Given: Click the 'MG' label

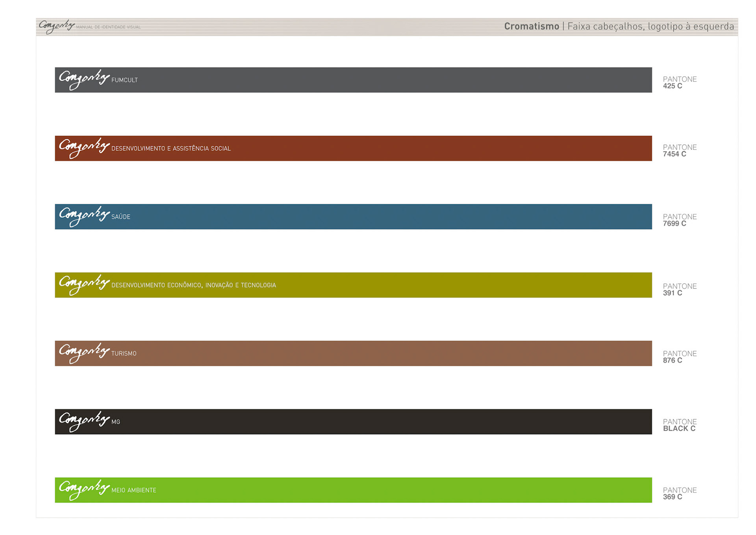Looking at the screenshot, I should click(116, 422).
